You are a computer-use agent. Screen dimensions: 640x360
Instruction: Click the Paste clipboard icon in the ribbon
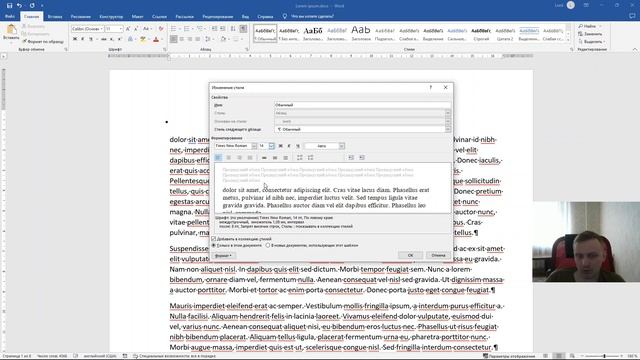[11, 29]
